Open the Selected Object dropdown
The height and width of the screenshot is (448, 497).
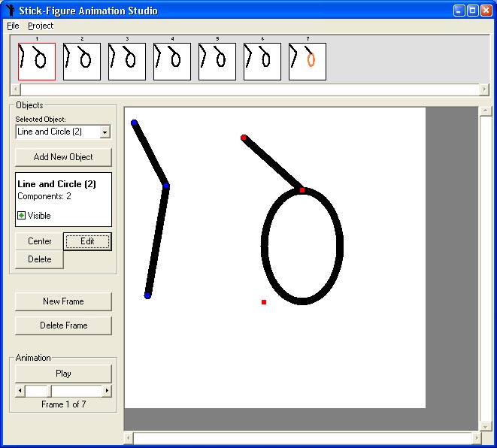(105, 132)
